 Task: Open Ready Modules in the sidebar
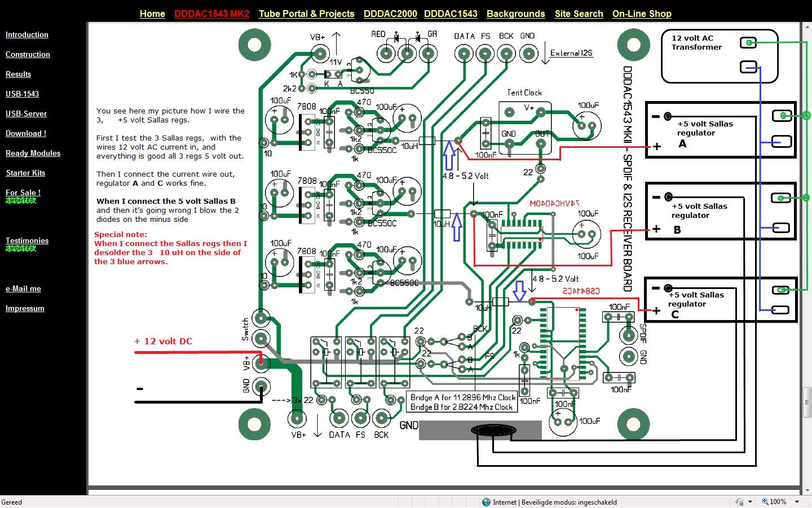click(x=33, y=153)
